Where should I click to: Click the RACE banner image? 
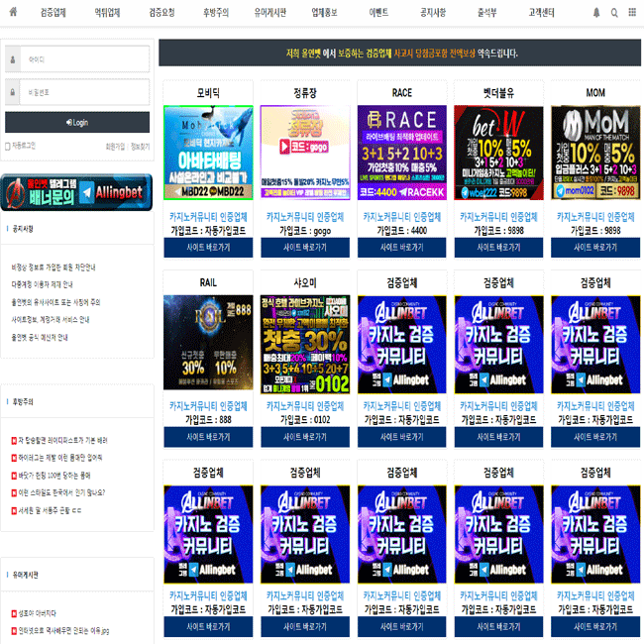pyautogui.click(x=401, y=153)
